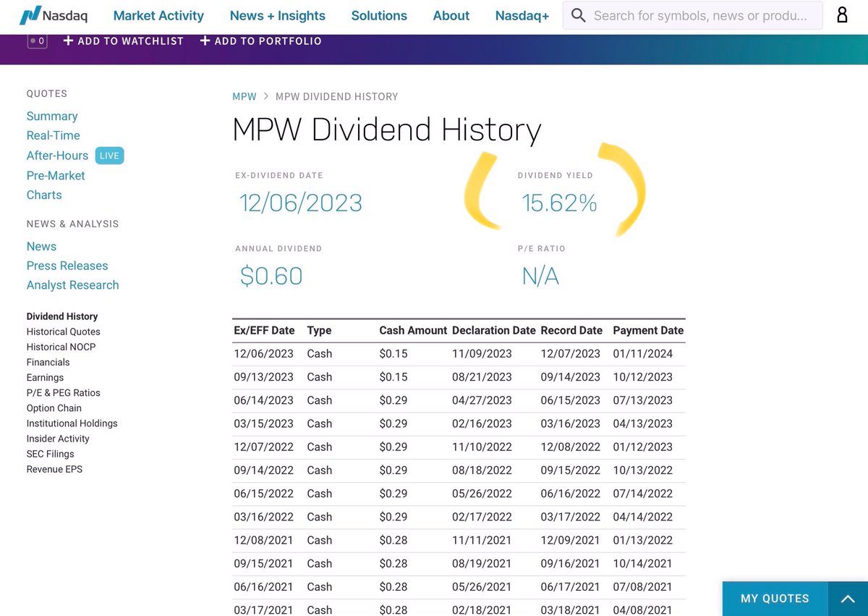Open the News + Insights menu
868x616 pixels.
(278, 15)
